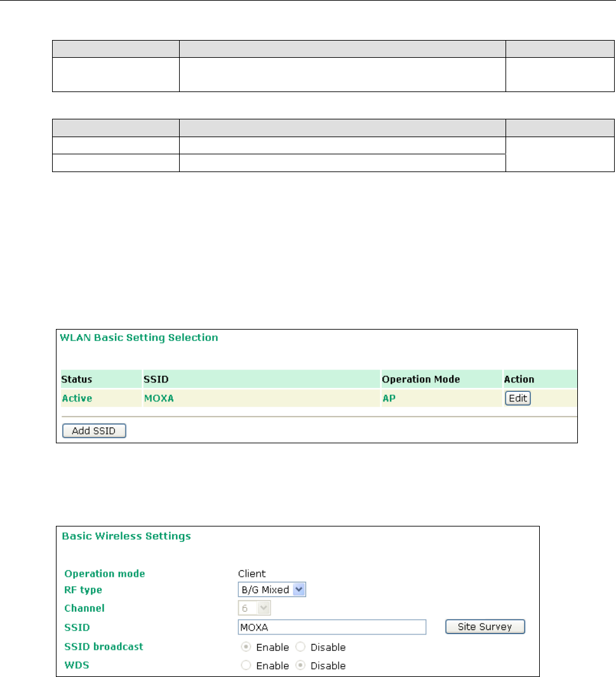Image resolution: width=616 pixels, height=677 pixels.
Task: Click the SSID input field containing MOXA
Action: pyautogui.click(x=332, y=627)
